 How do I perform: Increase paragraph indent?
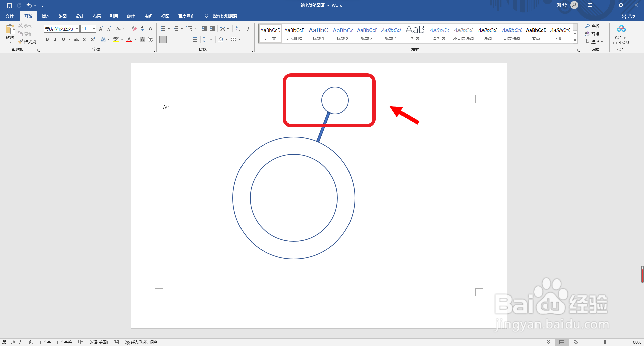coord(212,29)
